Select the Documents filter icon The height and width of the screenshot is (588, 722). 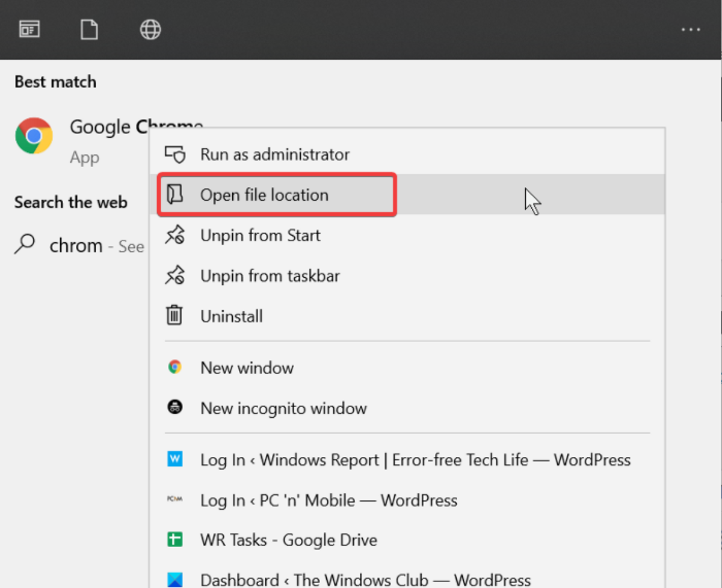click(x=89, y=29)
